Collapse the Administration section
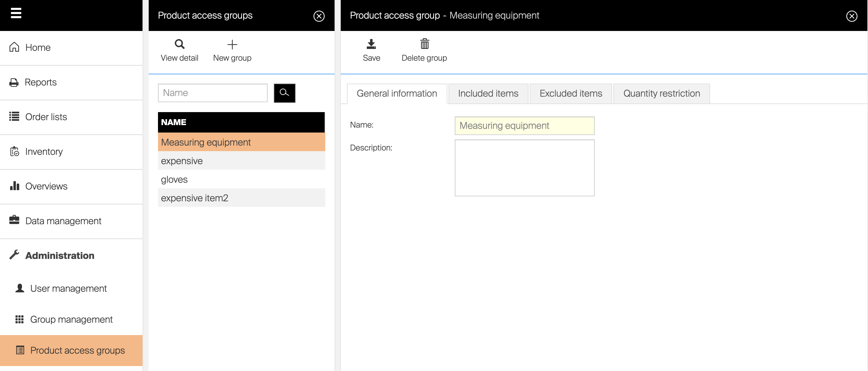This screenshot has height=371, width=868. (x=60, y=255)
